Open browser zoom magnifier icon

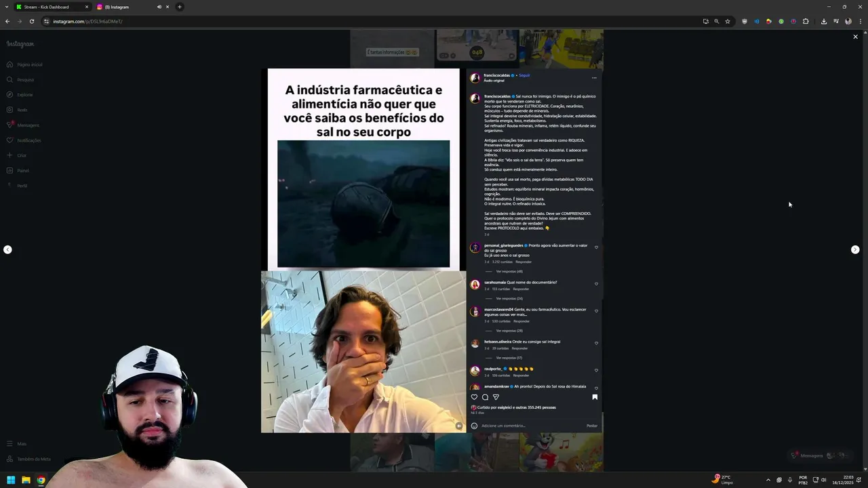point(716,21)
